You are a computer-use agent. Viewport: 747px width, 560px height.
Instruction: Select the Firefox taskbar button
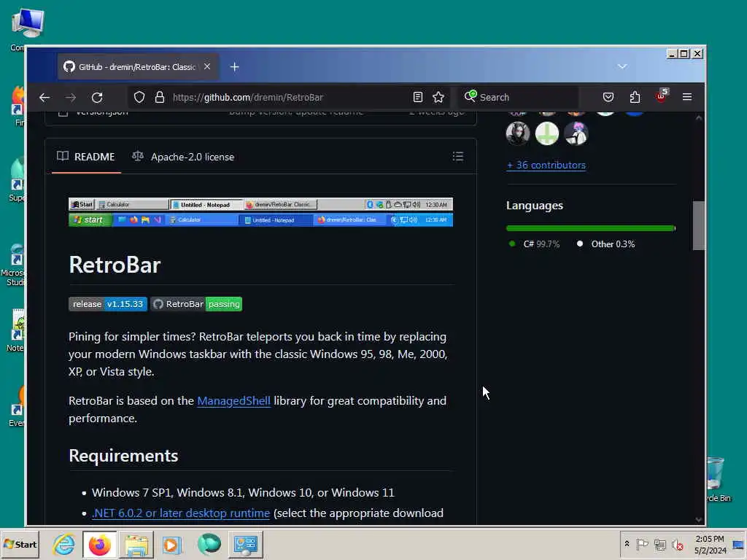tap(99, 545)
